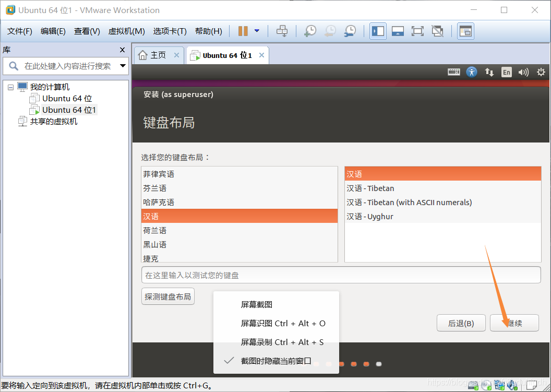The image size is (551, 392).
Task: Select 共享的虚拟机 in the library tree
Action: (x=53, y=122)
